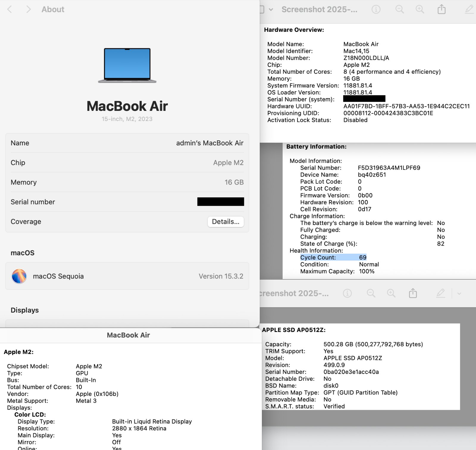Image resolution: width=476 pixels, height=450 pixels.
Task: Select battery serial number F5D31963A4M1LPF69
Action: [x=389, y=168]
